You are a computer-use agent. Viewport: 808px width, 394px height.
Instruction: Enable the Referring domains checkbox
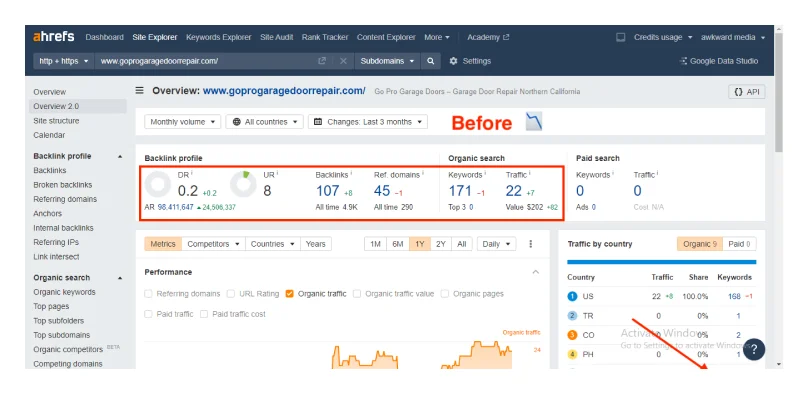[x=148, y=294]
